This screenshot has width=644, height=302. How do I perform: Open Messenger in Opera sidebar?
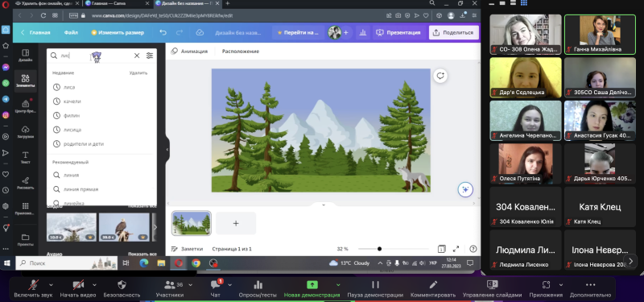tap(6, 68)
